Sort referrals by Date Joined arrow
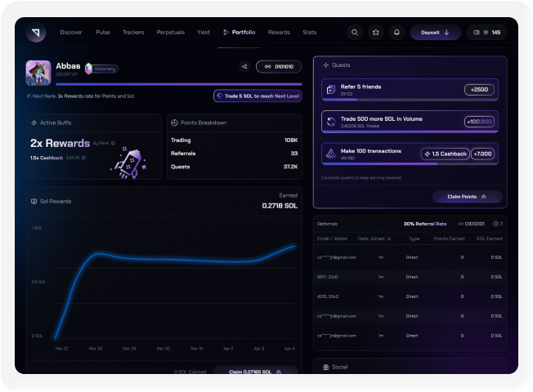The height and width of the screenshot is (392, 533). point(389,238)
